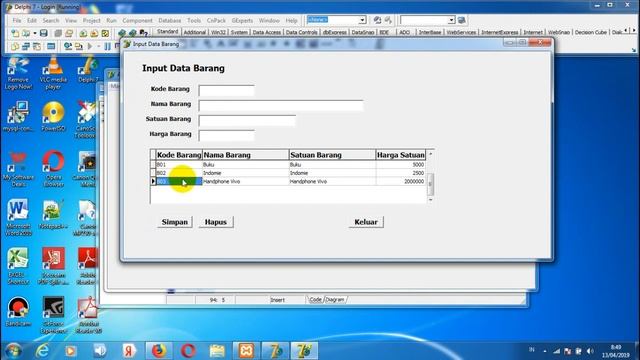
Task: Open the File menu
Action: click(x=17, y=20)
